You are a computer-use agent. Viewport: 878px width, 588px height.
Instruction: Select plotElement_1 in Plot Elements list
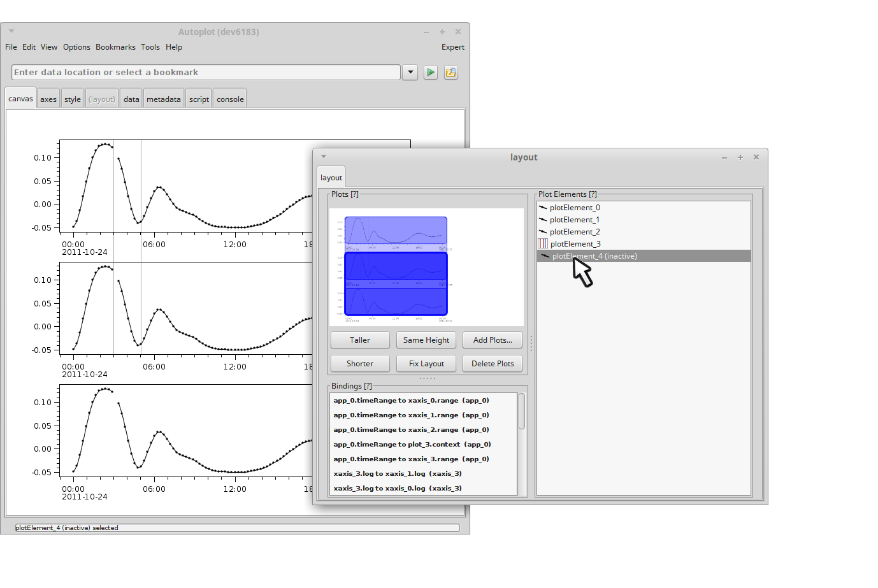[x=644, y=220]
